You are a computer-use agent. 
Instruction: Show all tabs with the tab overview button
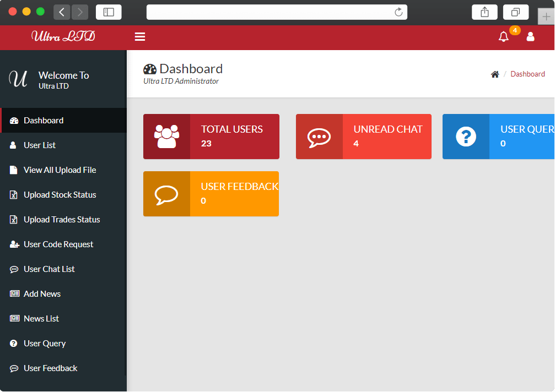click(516, 12)
